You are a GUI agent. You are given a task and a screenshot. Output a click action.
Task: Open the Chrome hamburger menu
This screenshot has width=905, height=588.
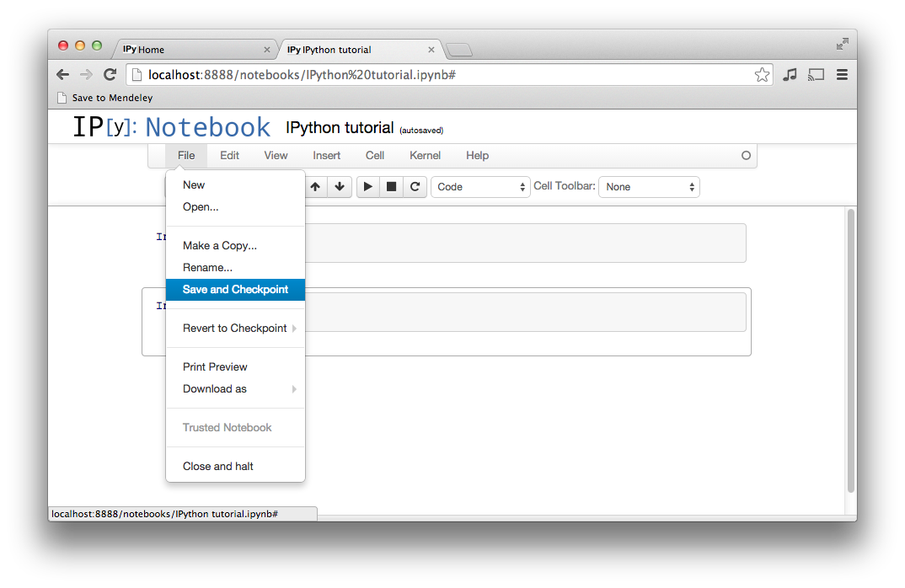coord(841,75)
